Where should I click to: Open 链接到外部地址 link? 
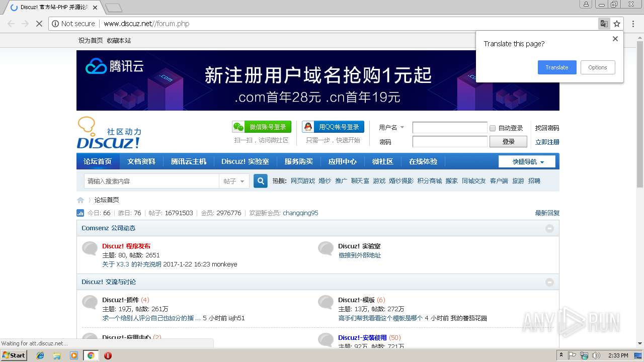coord(360,255)
